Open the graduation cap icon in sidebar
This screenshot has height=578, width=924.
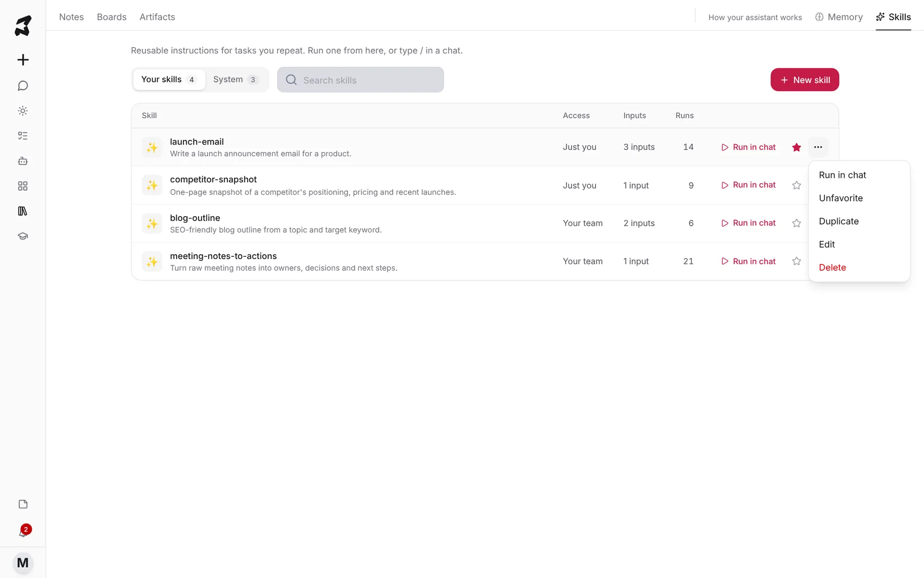click(23, 236)
